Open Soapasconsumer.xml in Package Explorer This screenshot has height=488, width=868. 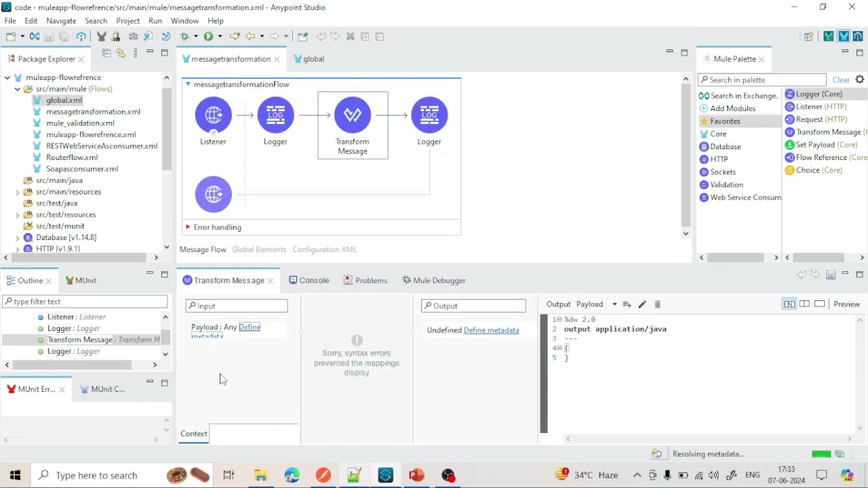(82, 169)
